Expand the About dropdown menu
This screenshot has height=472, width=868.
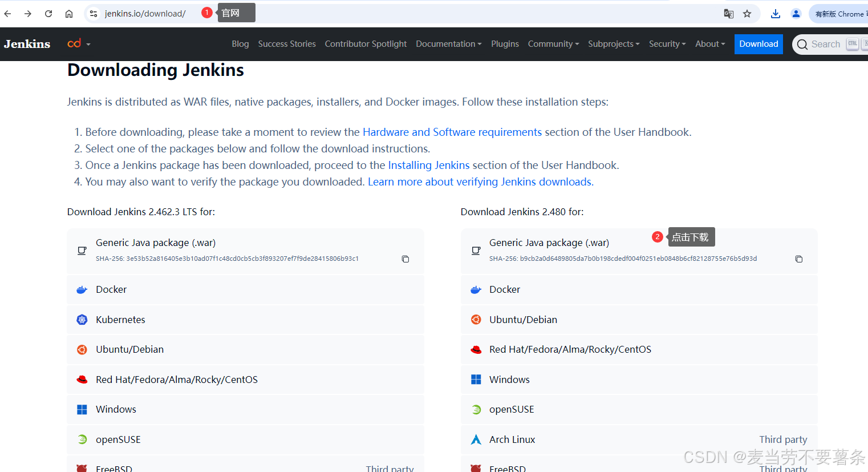coord(710,44)
